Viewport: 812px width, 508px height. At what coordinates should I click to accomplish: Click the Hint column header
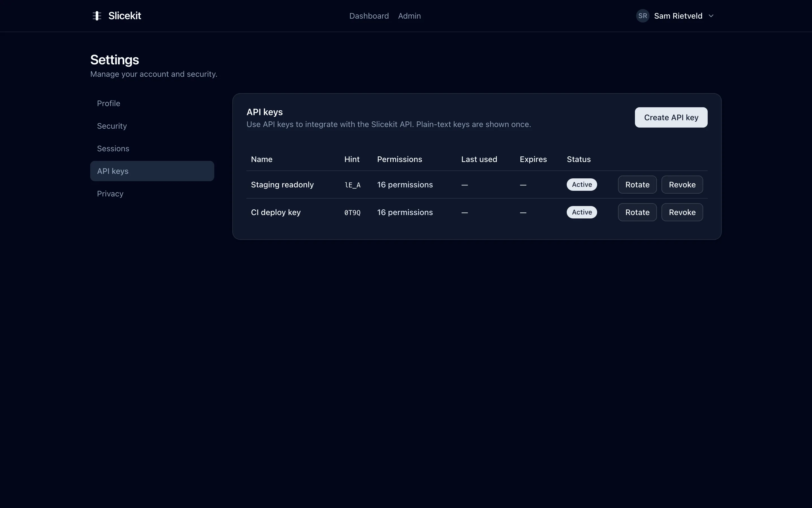[352, 159]
